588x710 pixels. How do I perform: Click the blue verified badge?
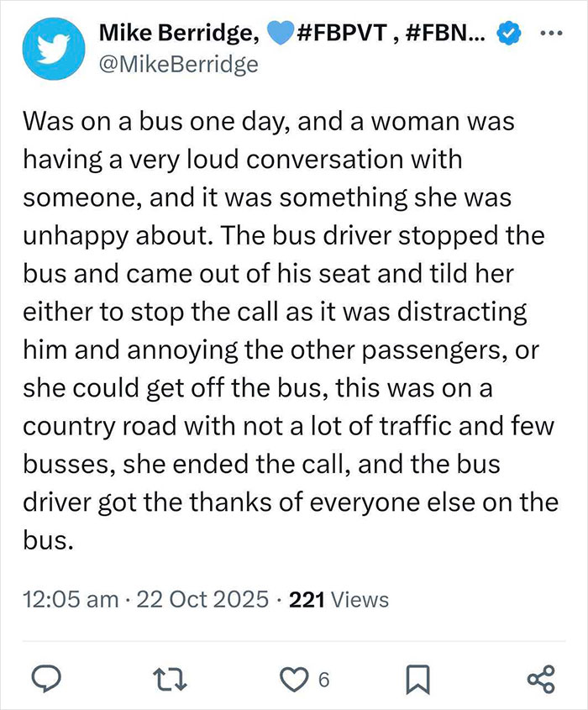click(507, 32)
